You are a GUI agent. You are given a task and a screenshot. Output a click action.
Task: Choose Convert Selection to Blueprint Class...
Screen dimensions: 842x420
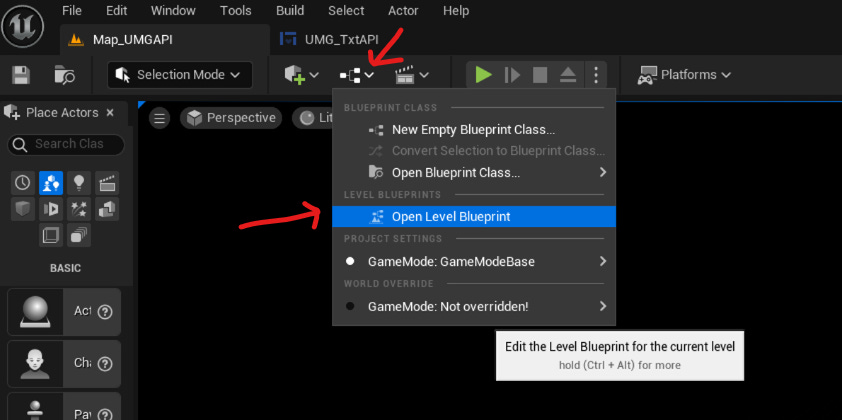[474, 151]
